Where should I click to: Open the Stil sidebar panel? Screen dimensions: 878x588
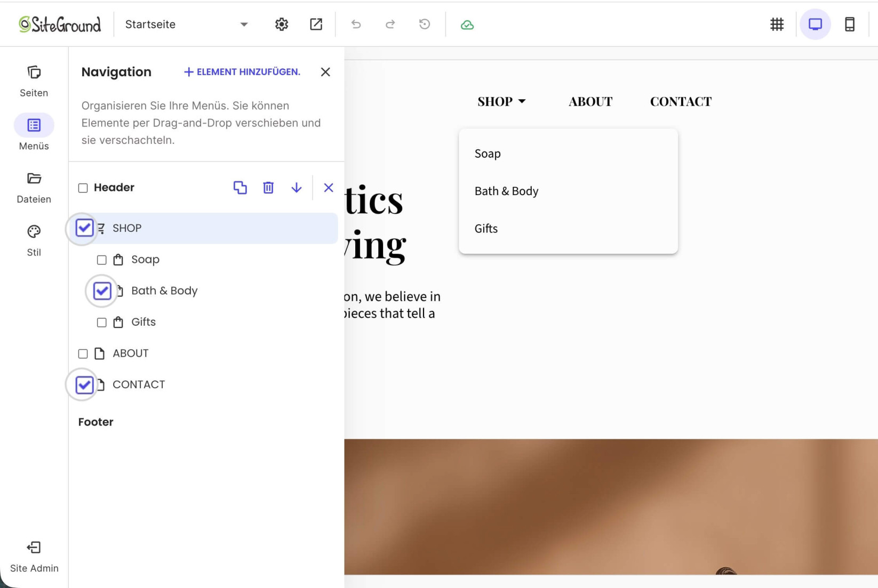tap(34, 241)
